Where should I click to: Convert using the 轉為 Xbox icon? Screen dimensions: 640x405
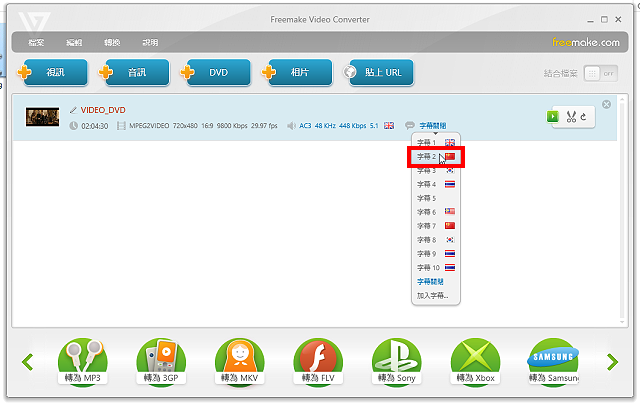(476, 362)
